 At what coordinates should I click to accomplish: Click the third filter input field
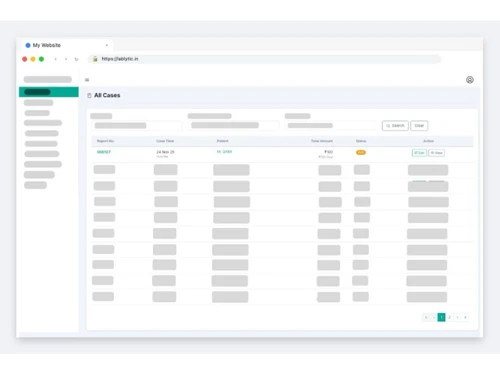(331, 126)
